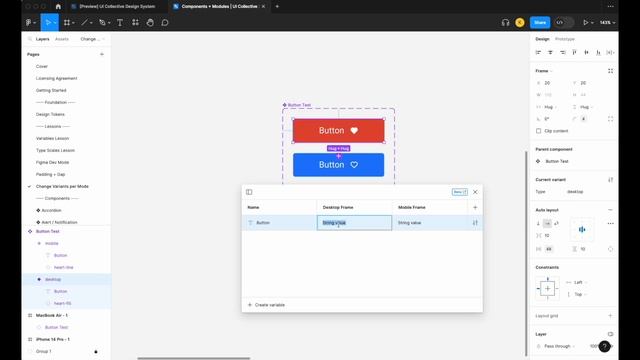The height and width of the screenshot is (360, 640).
Task: Open the Figma main menu icon
Action: (29, 22)
